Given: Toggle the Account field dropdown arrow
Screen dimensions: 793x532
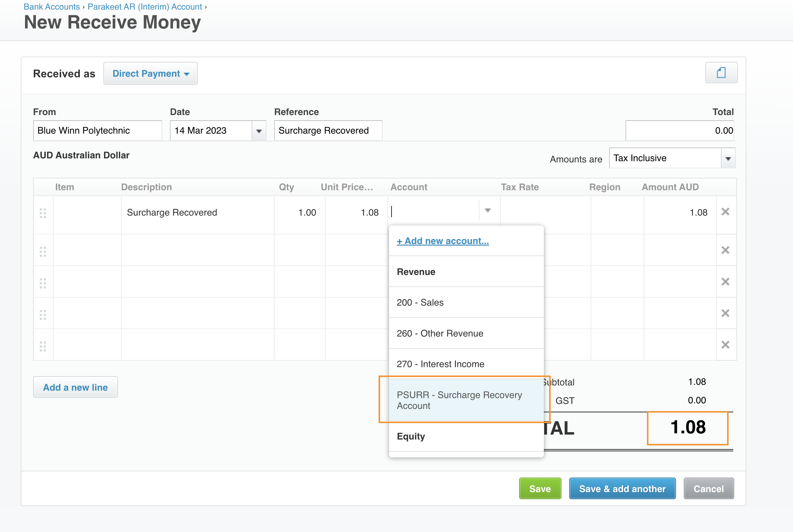Looking at the screenshot, I should click(x=487, y=211).
